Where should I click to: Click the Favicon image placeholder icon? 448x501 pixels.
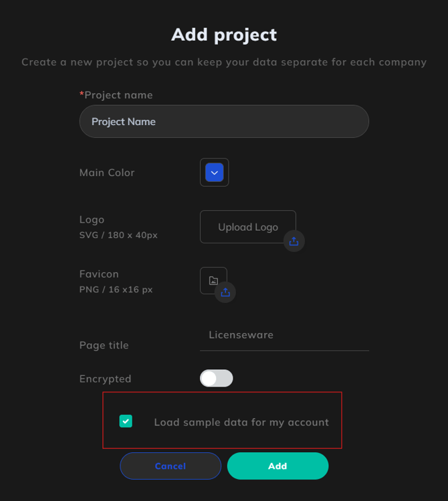click(x=213, y=280)
